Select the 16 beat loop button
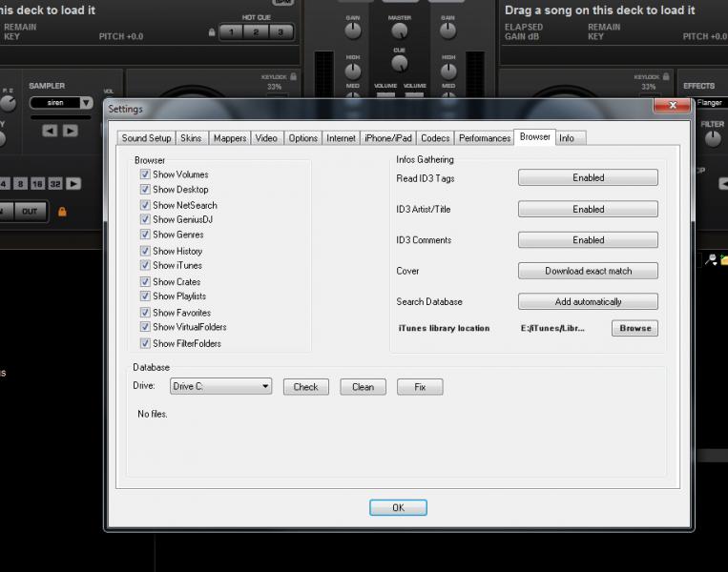 click(x=37, y=184)
